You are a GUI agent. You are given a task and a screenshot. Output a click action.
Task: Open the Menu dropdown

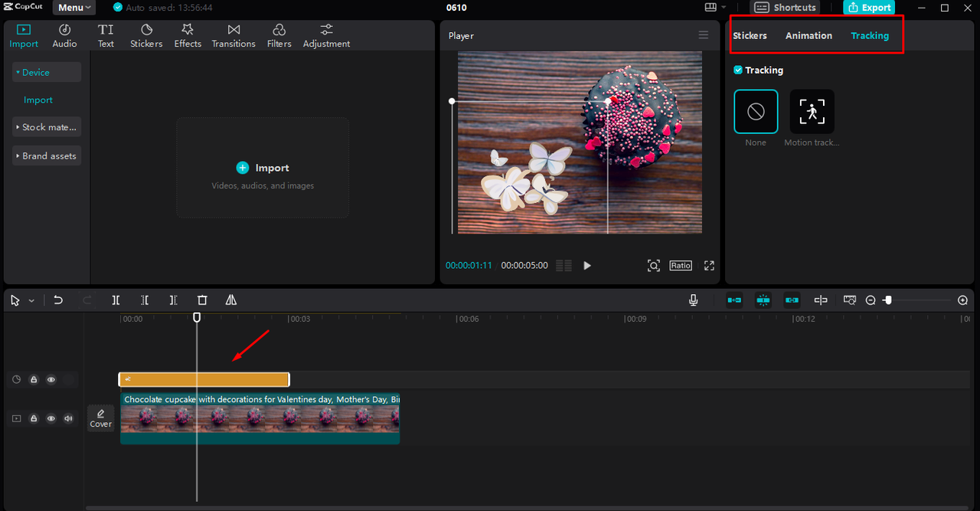point(74,8)
